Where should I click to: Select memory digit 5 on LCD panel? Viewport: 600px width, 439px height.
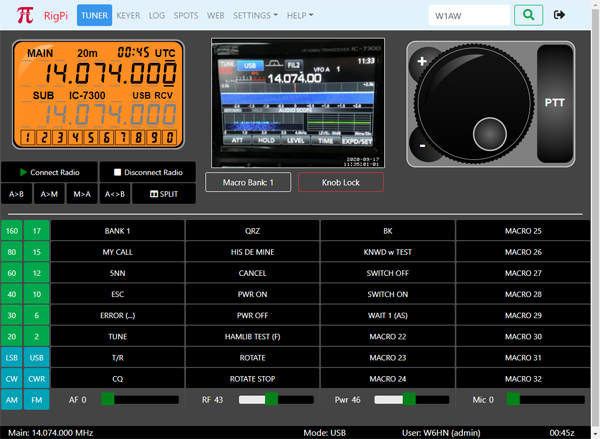(x=91, y=137)
